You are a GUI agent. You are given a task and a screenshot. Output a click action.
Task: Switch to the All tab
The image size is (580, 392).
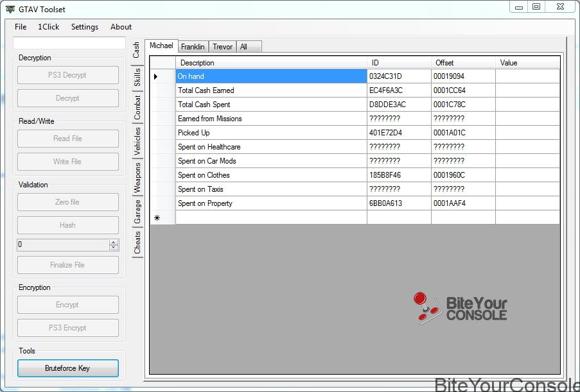249,47
